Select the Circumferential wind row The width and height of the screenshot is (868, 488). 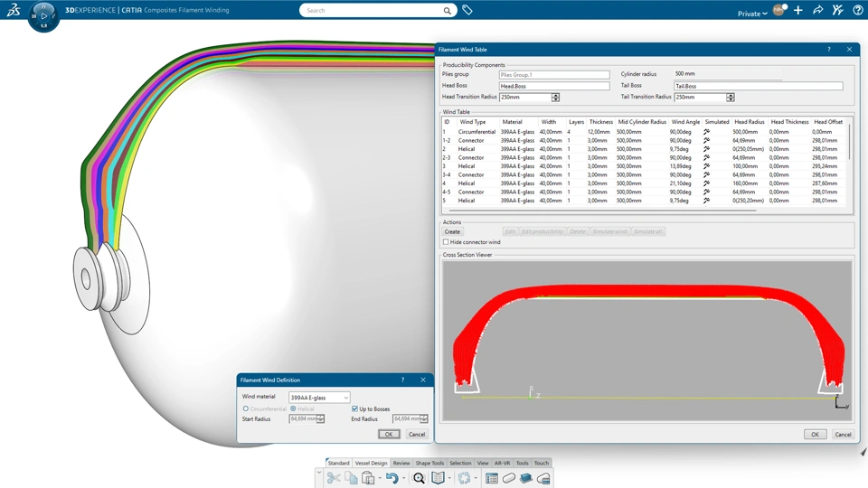click(643, 132)
